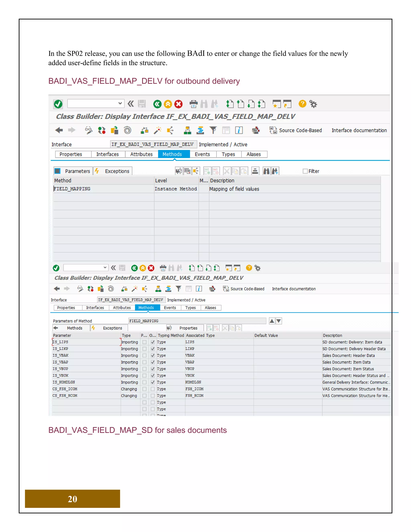
Task: Click the blue info 'i' icon in the second screenshot
Action: 199,289
